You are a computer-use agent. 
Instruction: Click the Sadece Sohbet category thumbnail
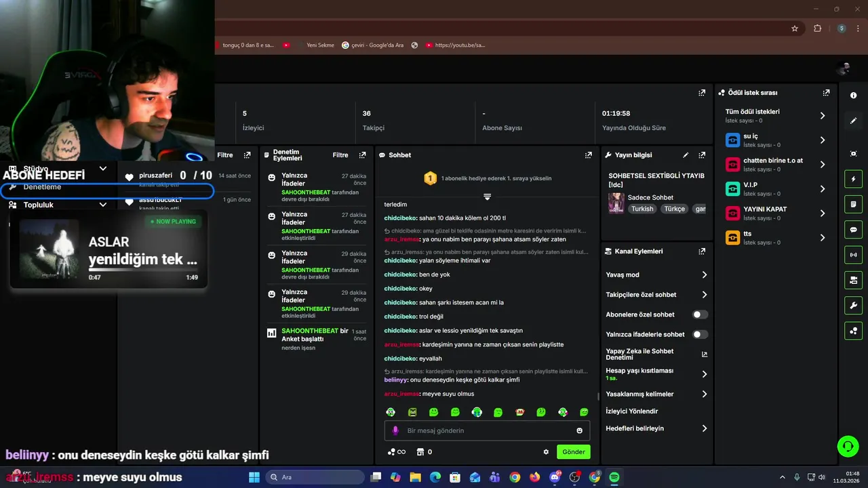(616, 203)
